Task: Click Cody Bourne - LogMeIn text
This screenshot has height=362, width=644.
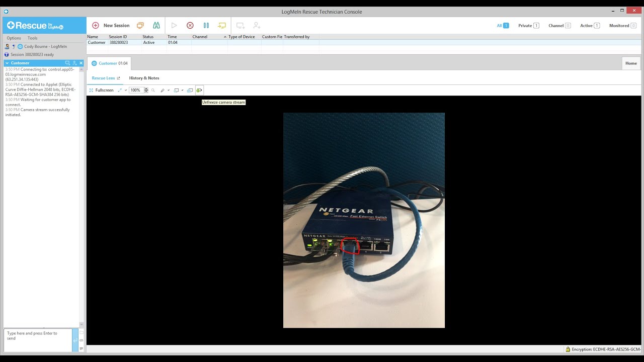Action: pos(46,46)
